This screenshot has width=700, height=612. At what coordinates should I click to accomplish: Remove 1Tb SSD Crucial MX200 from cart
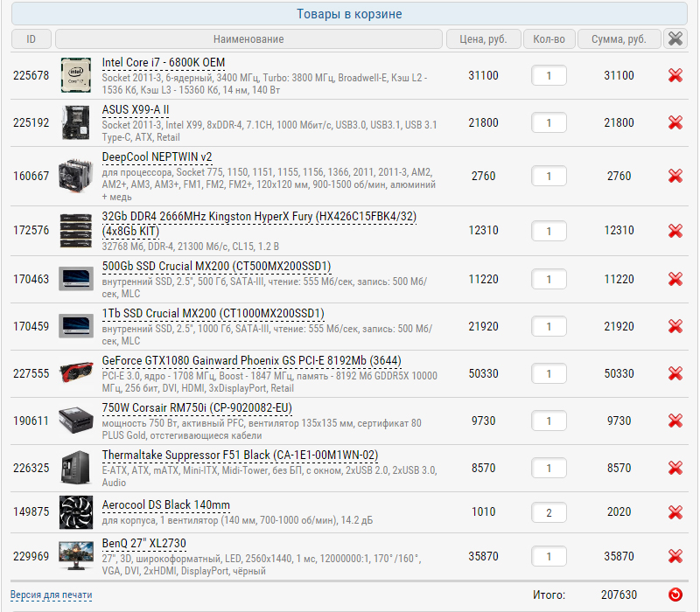675,326
